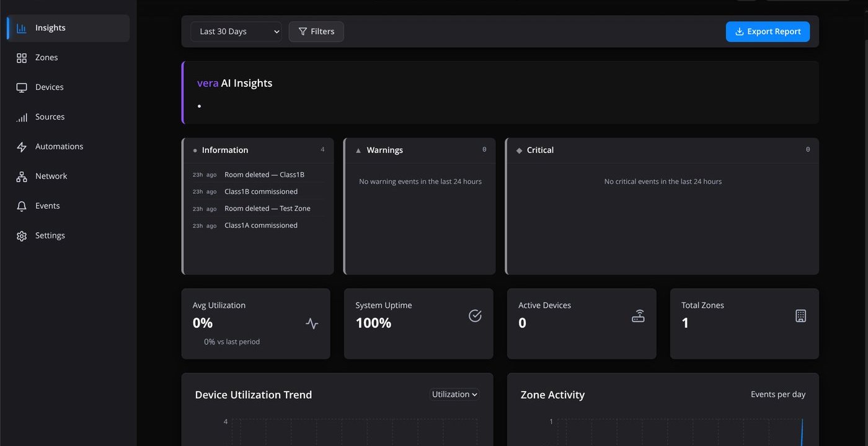Click the Devices monitor icon in the sidebar
The image size is (868, 446).
[22, 87]
